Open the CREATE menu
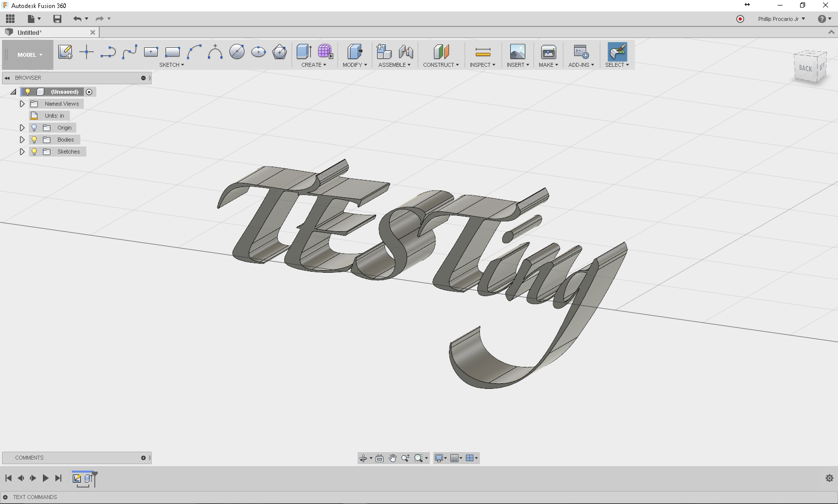Viewport: 838px width, 504px height. pos(314,65)
